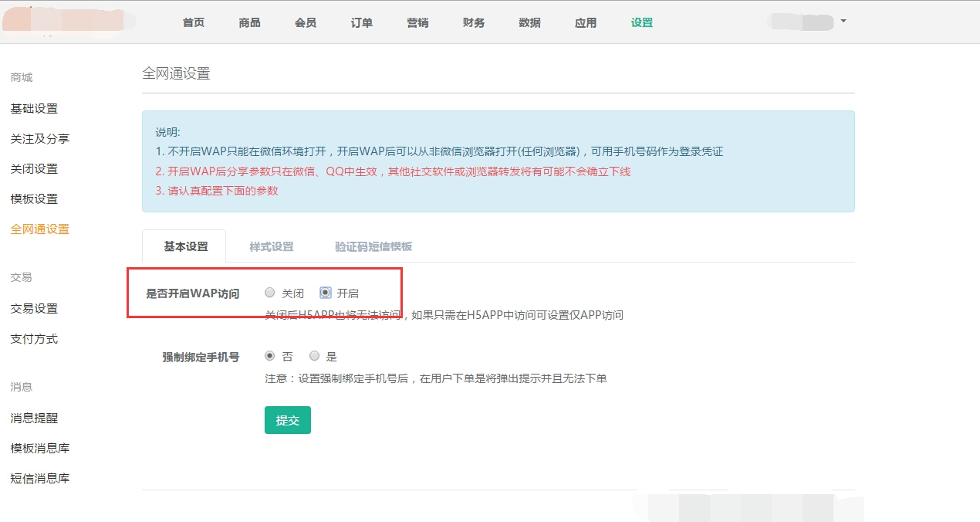Open 关注及分享 in the sidebar

[40, 139]
